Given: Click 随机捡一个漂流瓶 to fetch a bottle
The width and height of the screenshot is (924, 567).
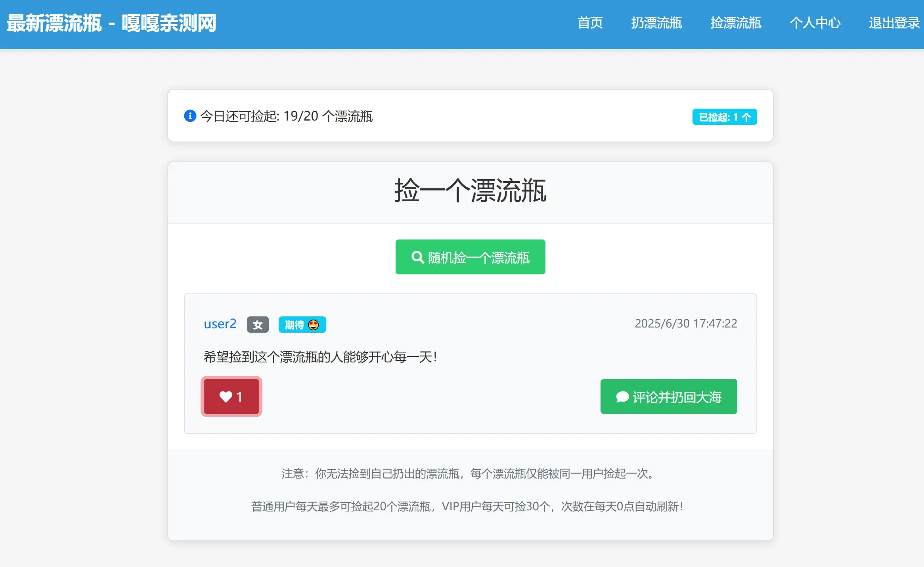Looking at the screenshot, I should [470, 257].
